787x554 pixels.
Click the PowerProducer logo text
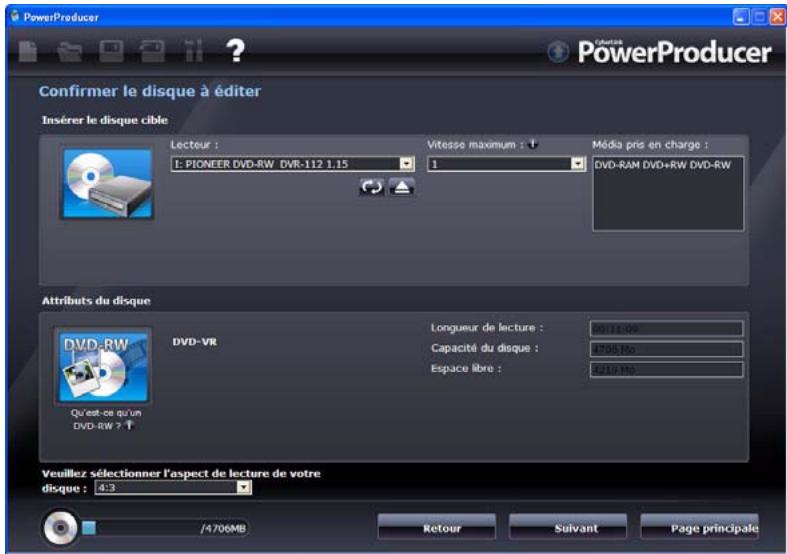click(x=674, y=52)
